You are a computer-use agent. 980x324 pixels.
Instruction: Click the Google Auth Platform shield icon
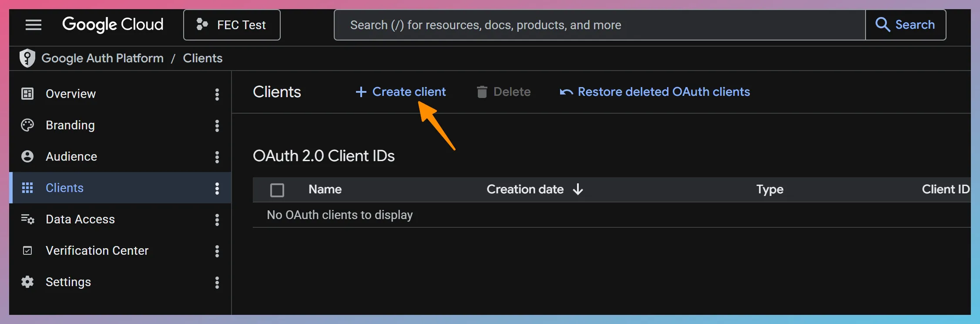(x=27, y=58)
